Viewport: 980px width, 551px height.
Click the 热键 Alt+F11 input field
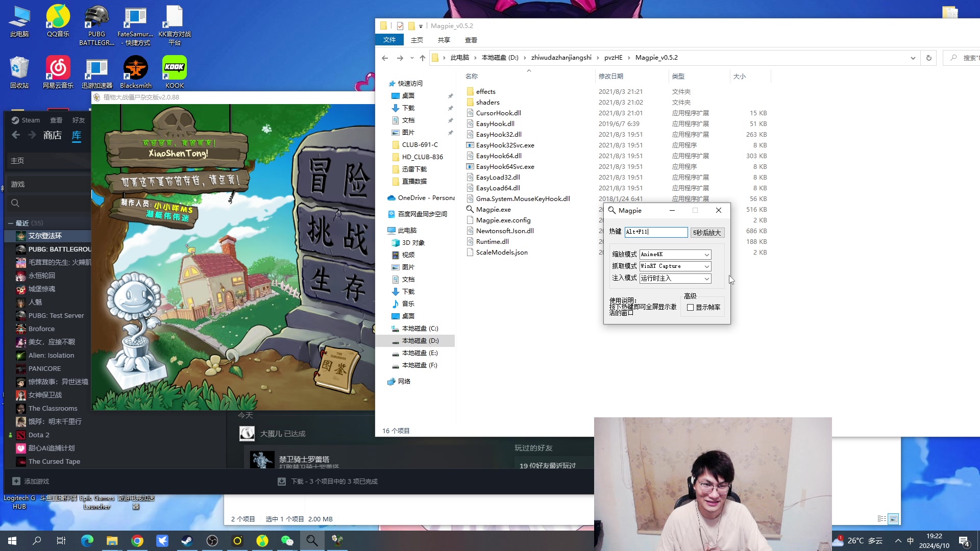click(655, 232)
